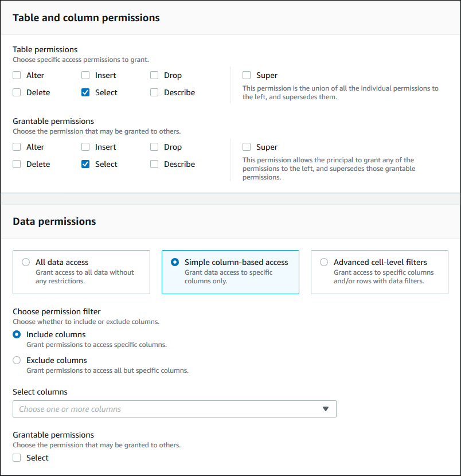Screen dimensions: 461x476
Task: Check Select in bottom Grantable permissions
Action: click(x=17, y=458)
